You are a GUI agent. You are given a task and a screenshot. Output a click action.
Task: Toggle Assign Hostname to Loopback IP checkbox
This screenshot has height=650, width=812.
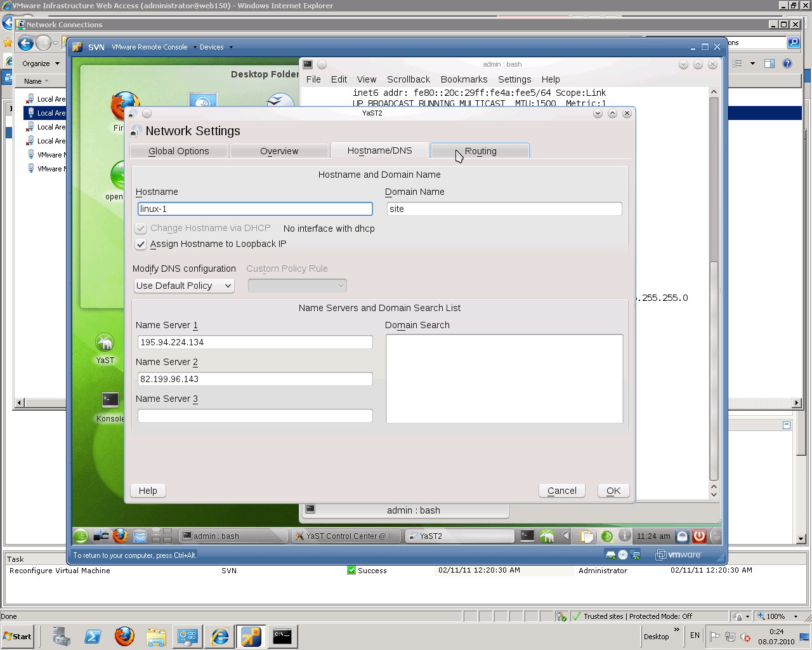(141, 244)
